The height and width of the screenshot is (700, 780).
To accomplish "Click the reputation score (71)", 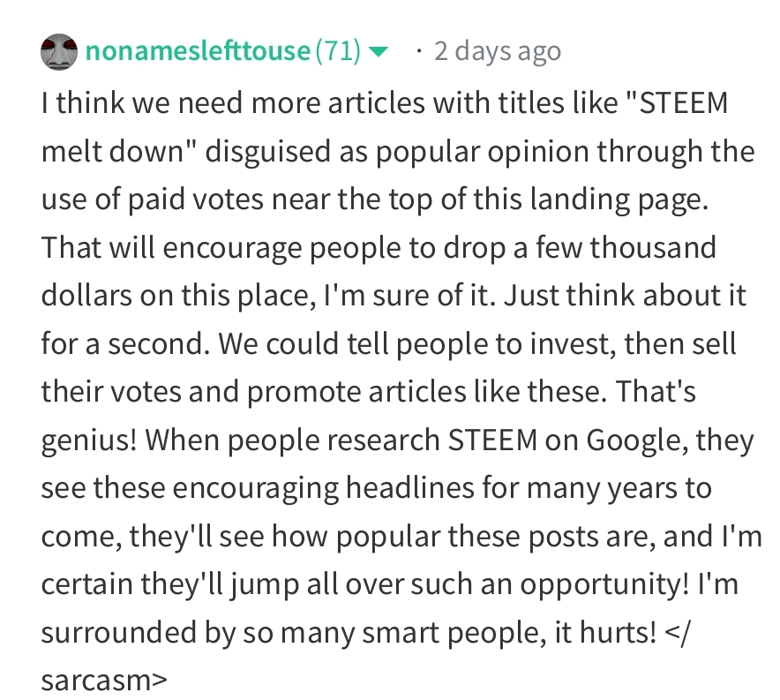I will [x=338, y=52].
